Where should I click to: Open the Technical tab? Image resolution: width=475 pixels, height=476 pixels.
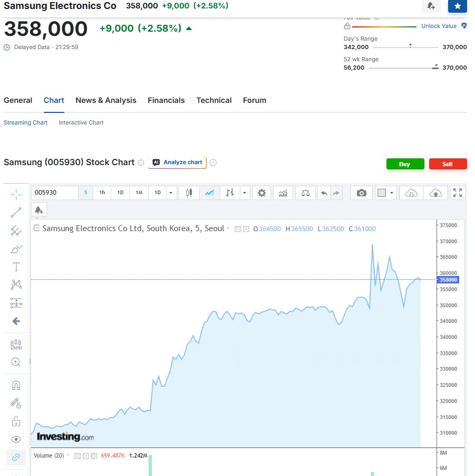point(214,100)
